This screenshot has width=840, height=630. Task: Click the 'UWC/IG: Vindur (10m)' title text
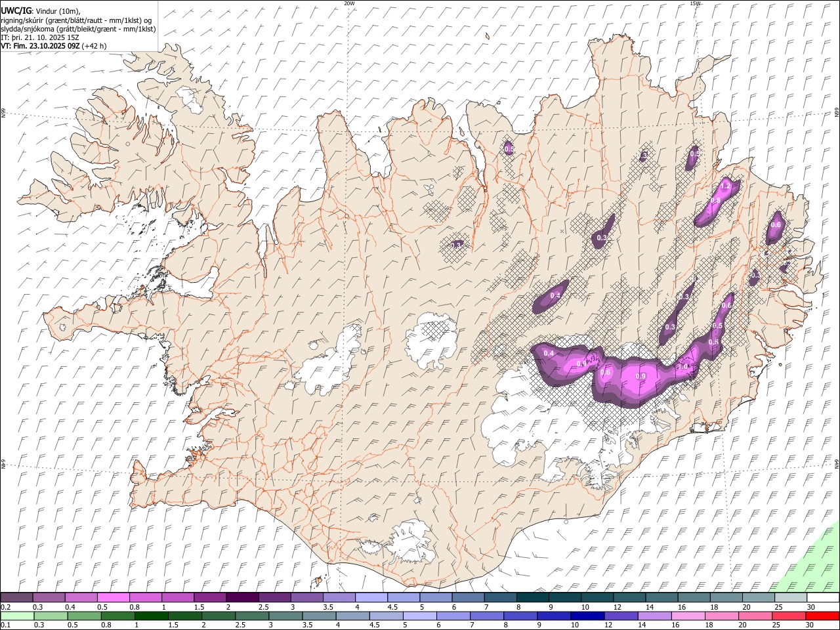(x=41, y=10)
